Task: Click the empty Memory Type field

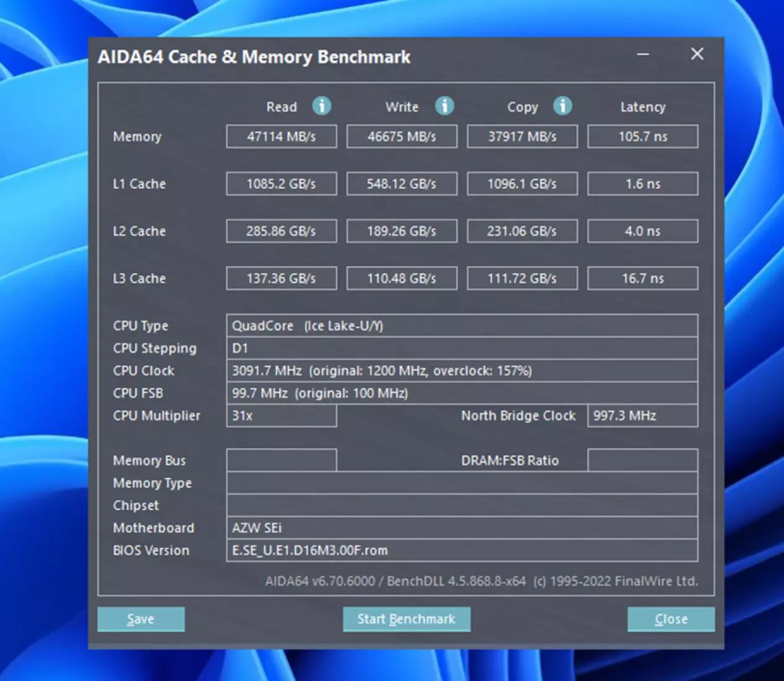Action: click(462, 483)
